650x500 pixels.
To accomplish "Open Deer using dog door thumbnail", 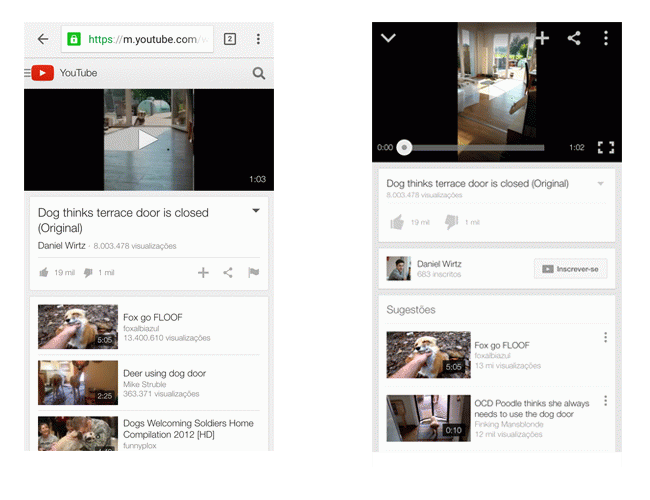I will pyautogui.click(x=78, y=383).
